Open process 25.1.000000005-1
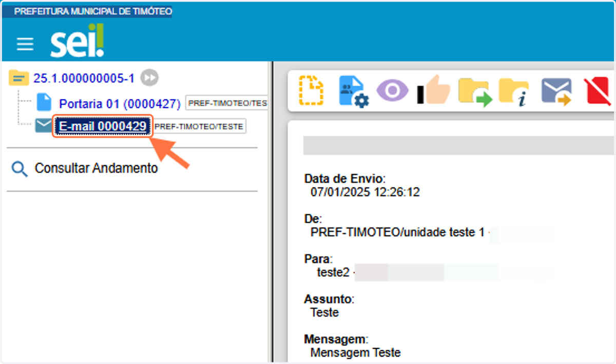Image resolution: width=616 pixels, height=364 pixels. coord(84,78)
